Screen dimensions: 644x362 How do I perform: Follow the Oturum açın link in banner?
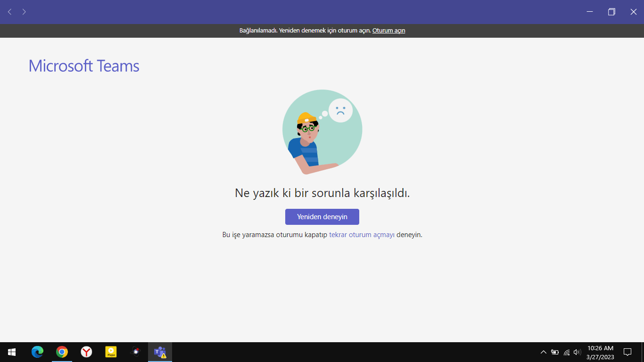[389, 31]
